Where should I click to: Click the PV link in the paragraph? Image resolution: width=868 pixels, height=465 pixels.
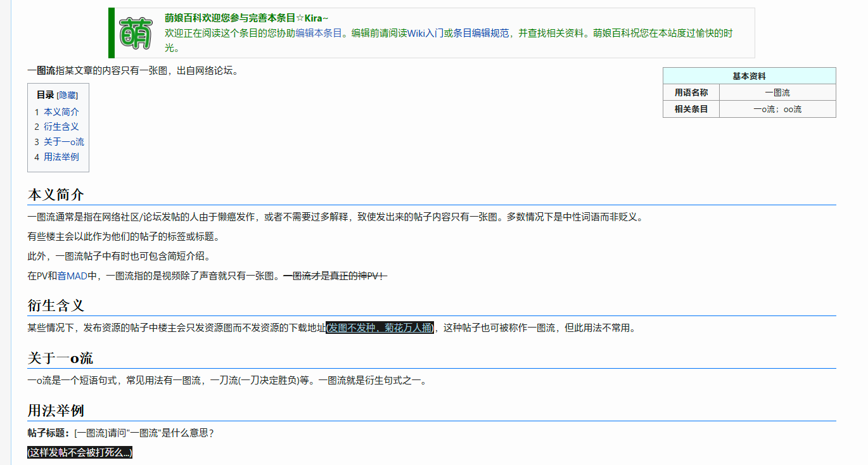pyautogui.click(x=42, y=276)
